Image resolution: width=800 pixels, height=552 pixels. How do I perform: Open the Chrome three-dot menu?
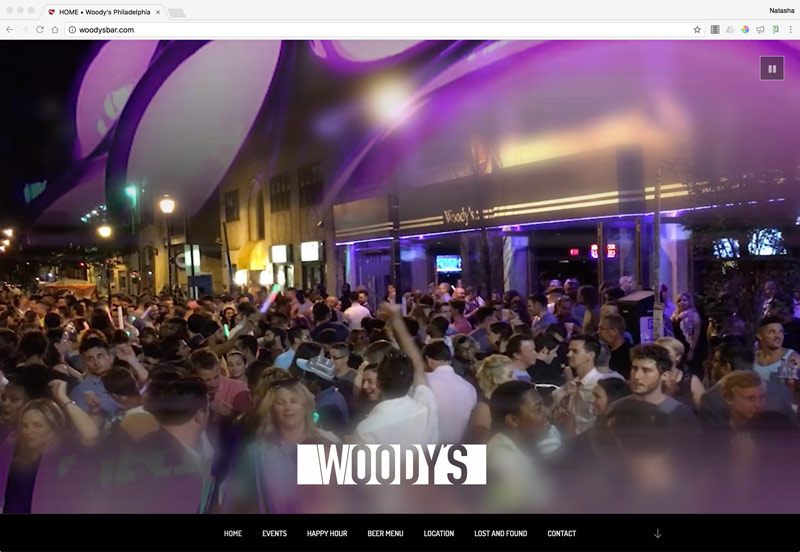790,30
